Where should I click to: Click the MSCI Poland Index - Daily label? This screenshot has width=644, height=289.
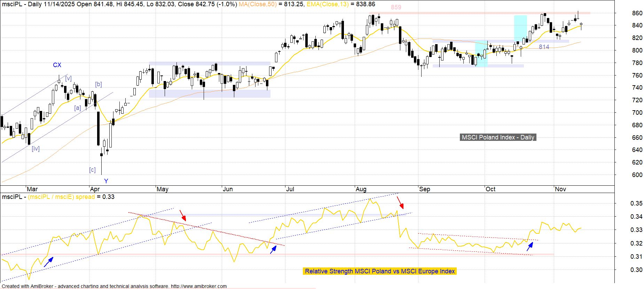point(498,137)
